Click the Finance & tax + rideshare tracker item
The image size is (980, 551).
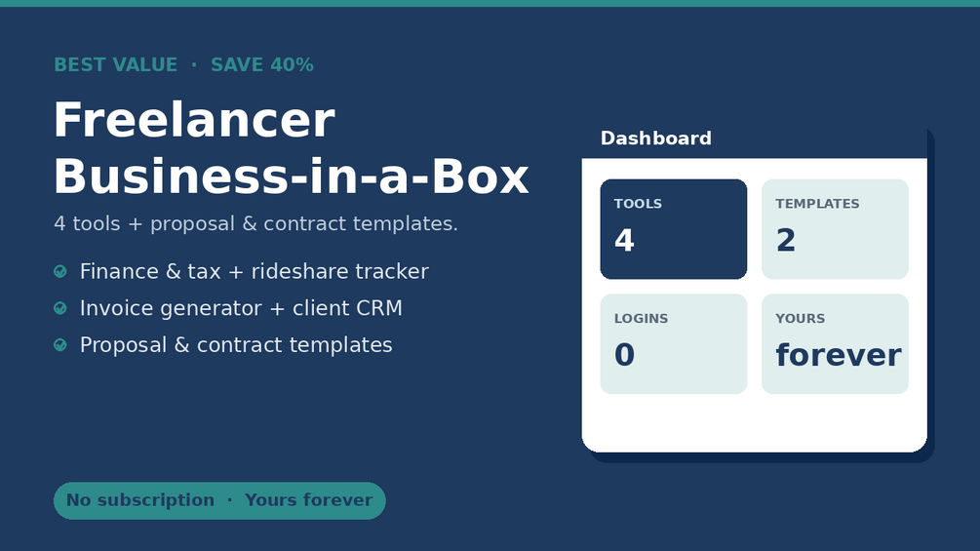point(254,272)
